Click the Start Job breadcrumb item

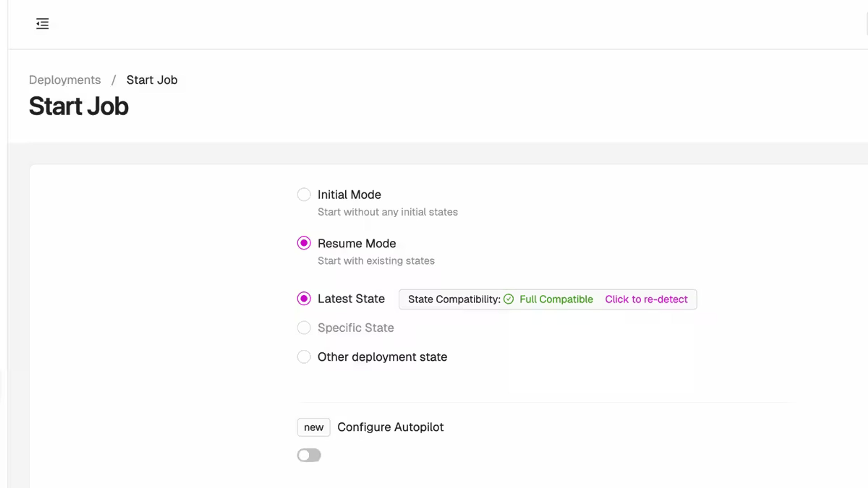click(x=152, y=80)
